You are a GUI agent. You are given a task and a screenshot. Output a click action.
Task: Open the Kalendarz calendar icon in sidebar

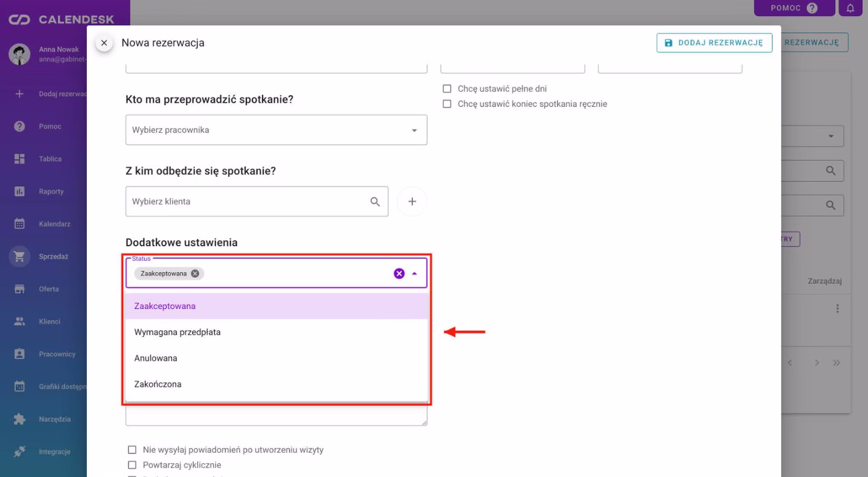point(19,224)
